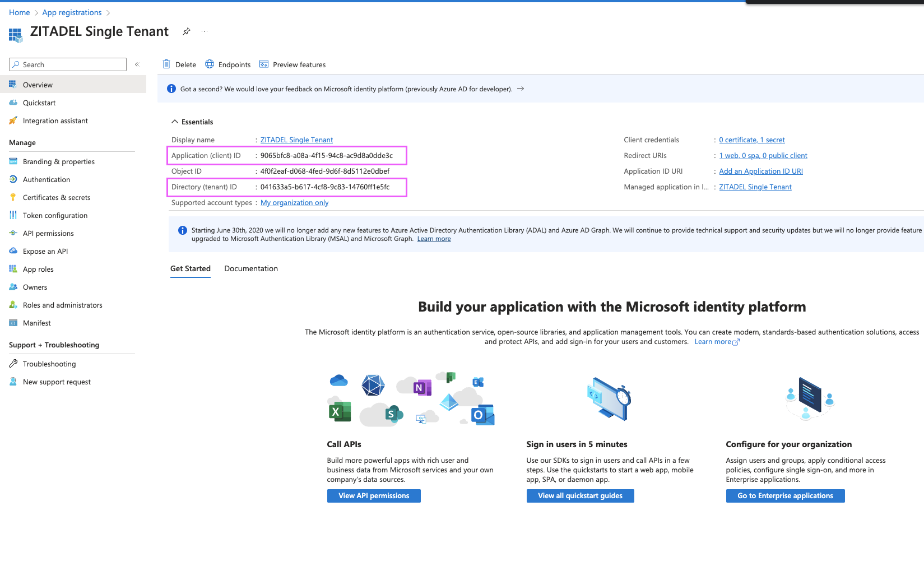This screenshot has height=571, width=924.
Task: Select the Get Started tab
Action: (x=190, y=268)
